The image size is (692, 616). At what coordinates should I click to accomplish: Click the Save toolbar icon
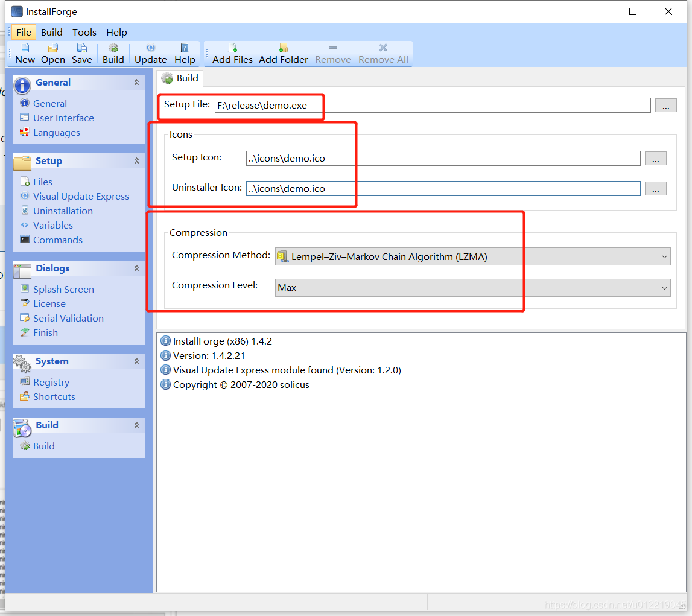coord(81,48)
